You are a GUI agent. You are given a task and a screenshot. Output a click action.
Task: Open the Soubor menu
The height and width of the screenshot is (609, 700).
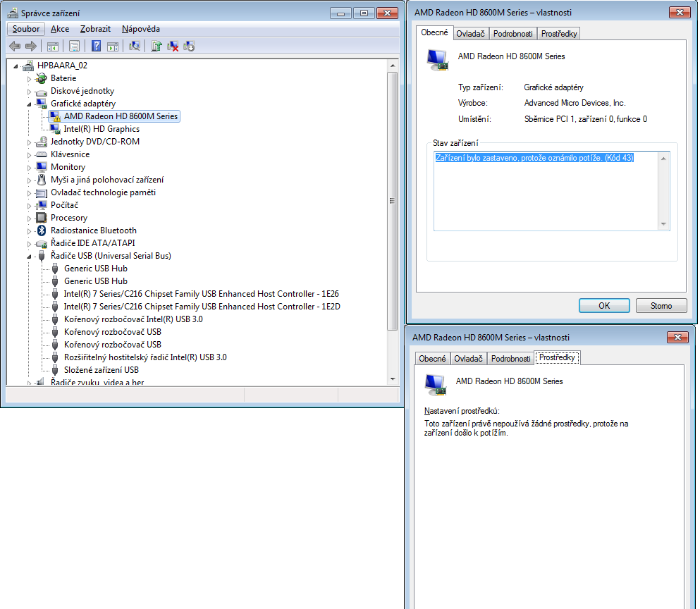point(26,29)
